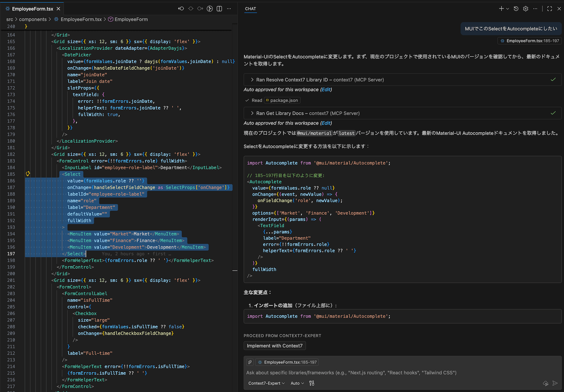Switch to the CHAT panel tab
Viewport: 564px width, 392px height.
[250, 8]
